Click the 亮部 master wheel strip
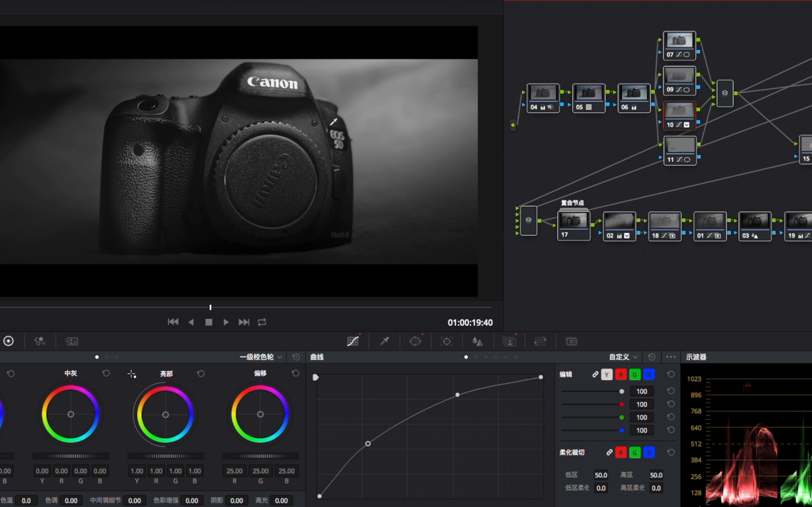The width and height of the screenshot is (812, 507). 165,456
